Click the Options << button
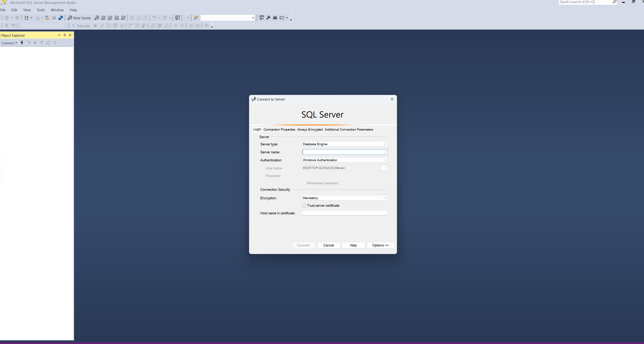644x344 pixels. (380, 245)
